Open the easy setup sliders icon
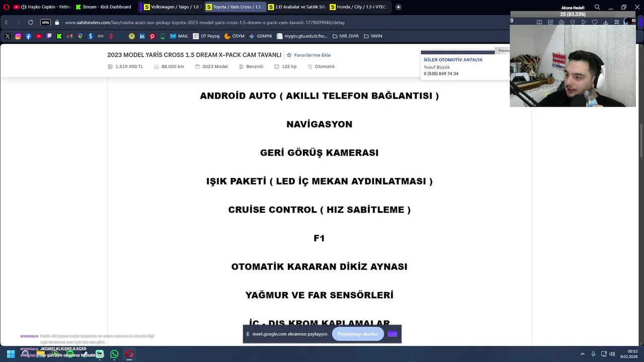 [617, 22]
